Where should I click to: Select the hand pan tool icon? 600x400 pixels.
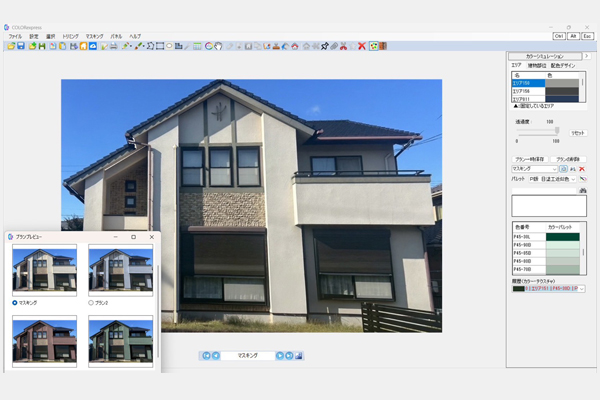(x=218, y=46)
